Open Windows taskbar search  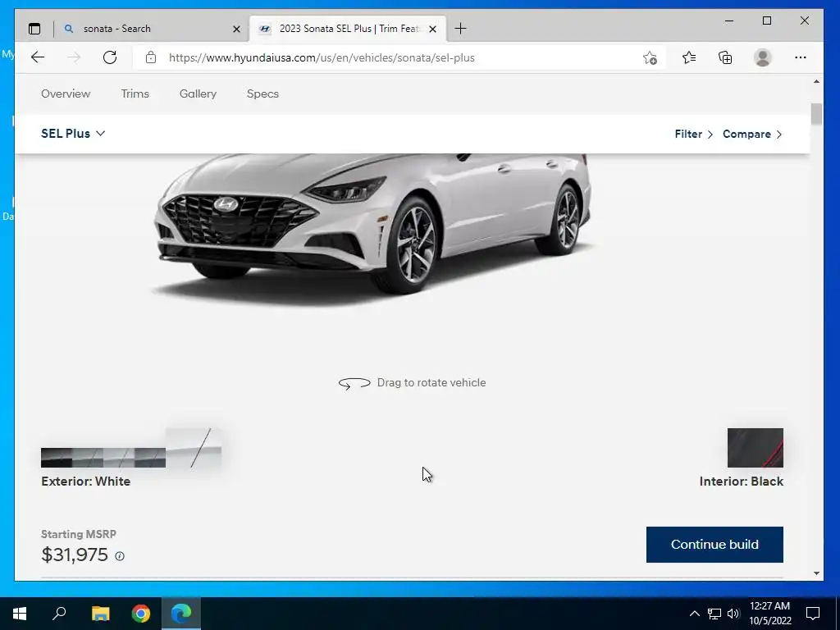[59, 614]
